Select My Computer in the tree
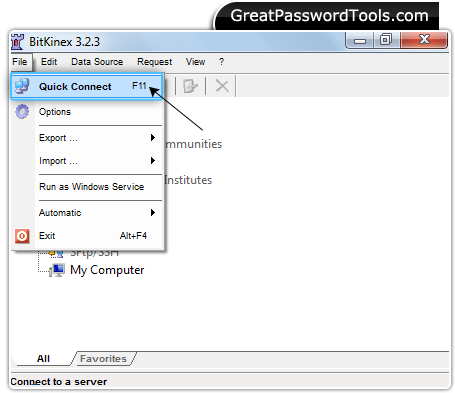The height and width of the screenshot is (393, 455). pyautogui.click(x=107, y=270)
